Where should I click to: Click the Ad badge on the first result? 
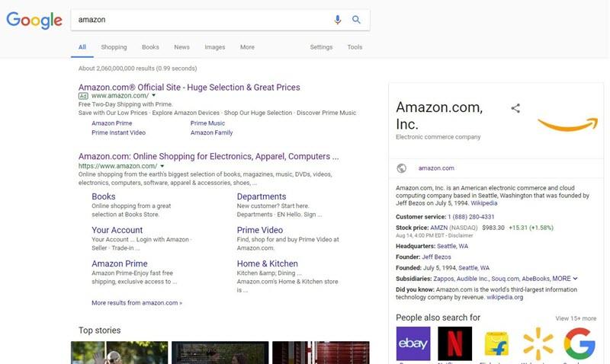83,96
